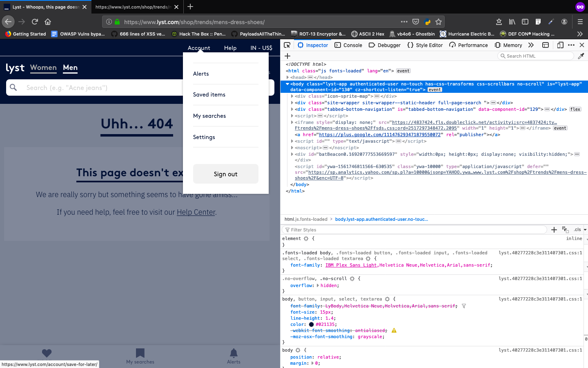
Task: Expand overflow hidden shorthand arrow
Action: click(318, 285)
